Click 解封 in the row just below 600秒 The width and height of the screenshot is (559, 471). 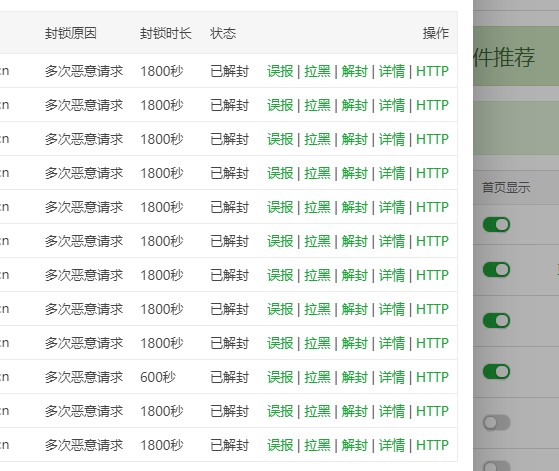coord(355,411)
